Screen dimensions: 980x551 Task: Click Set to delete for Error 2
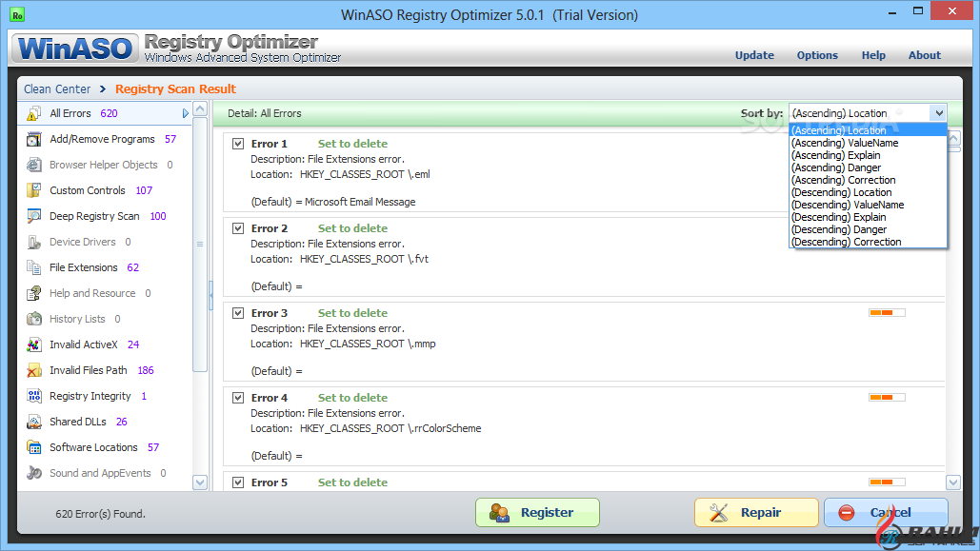(x=352, y=228)
